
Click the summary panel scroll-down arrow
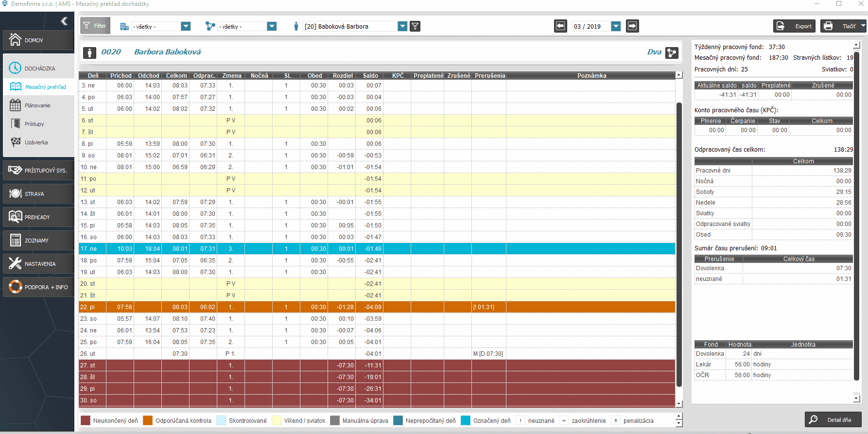point(856,399)
